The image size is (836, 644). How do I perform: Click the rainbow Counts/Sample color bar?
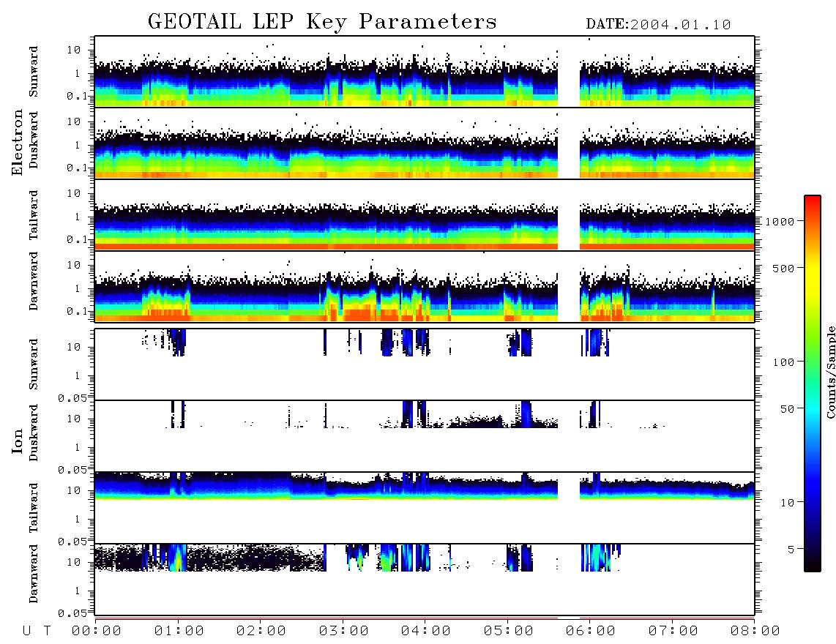813,383
